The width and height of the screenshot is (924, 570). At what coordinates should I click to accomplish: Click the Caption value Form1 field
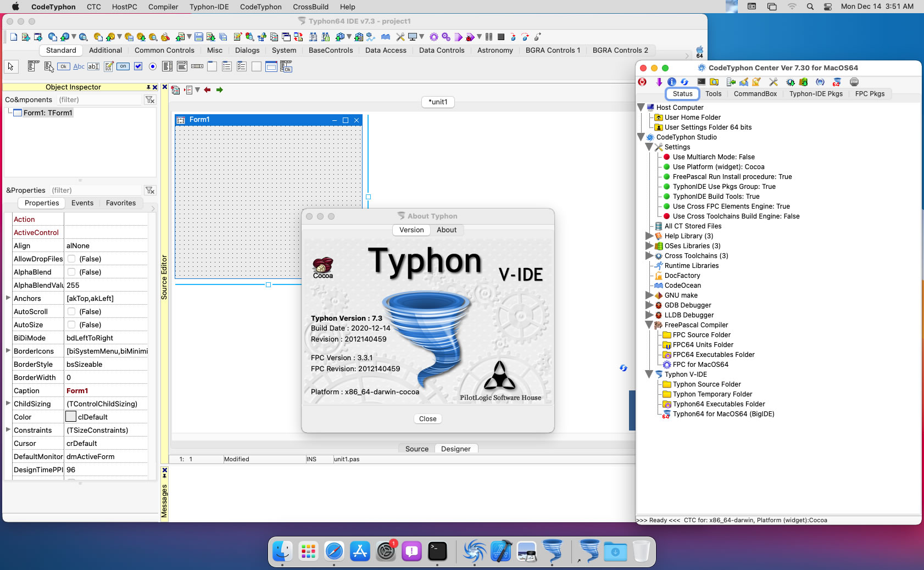(x=106, y=390)
